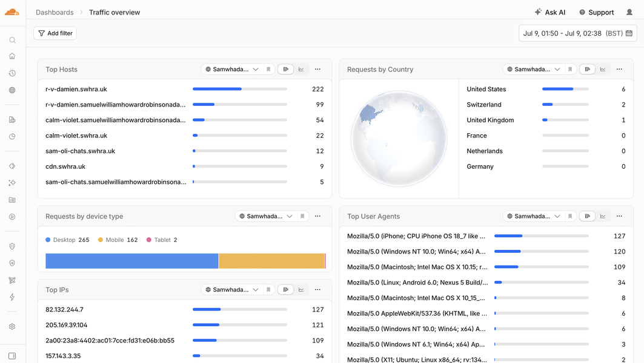
Task: Open the more options menu for Requests by Country
Action: 619,70
